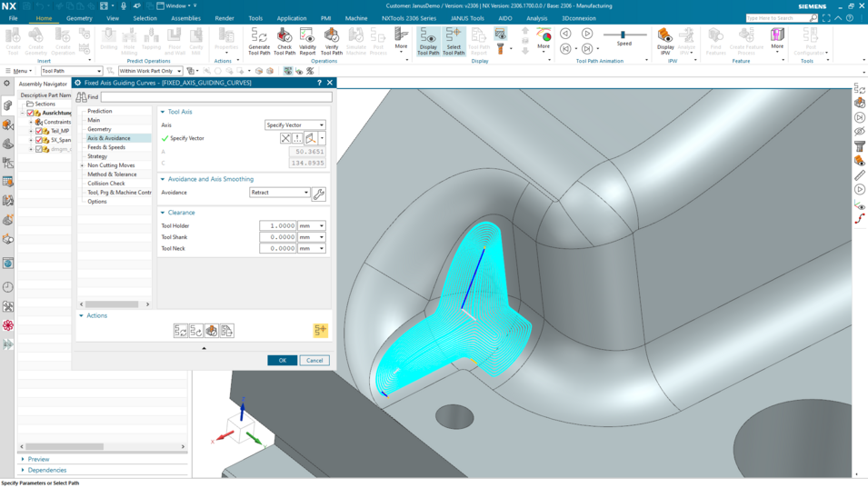Select Collision Check item

point(105,184)
